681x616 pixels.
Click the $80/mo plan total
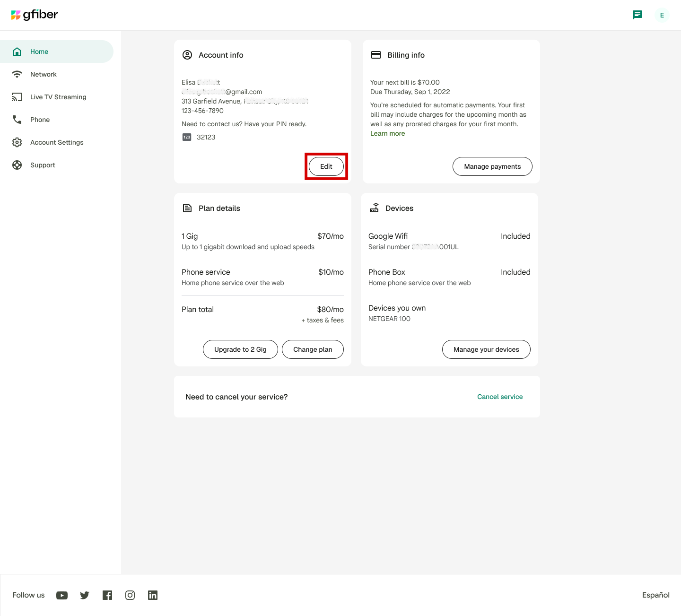tap(331, 309)
